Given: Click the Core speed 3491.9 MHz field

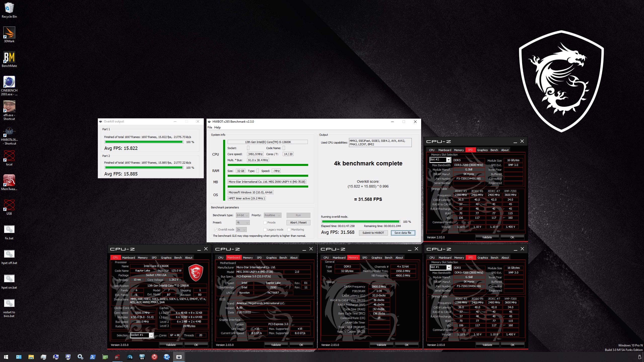Looking at the screenshot, I should coord(255,154).
